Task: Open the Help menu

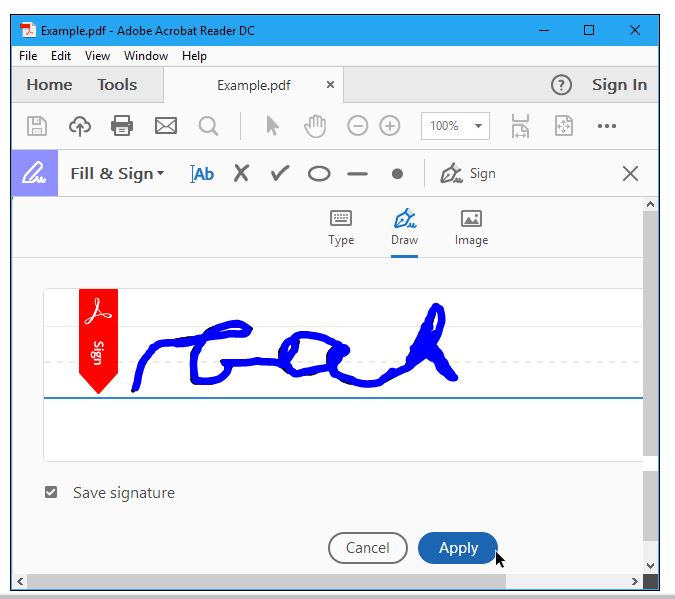Action: click(x=194, y=56)
